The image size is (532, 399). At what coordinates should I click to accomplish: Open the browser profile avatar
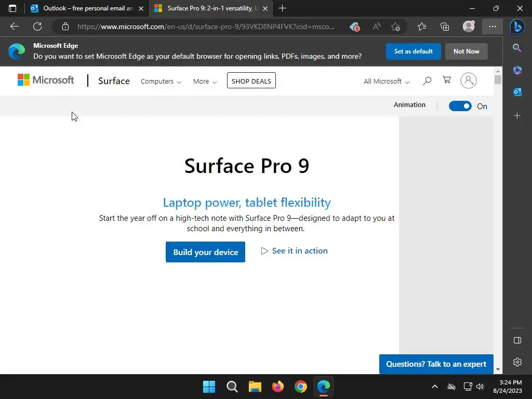(469, 26)
